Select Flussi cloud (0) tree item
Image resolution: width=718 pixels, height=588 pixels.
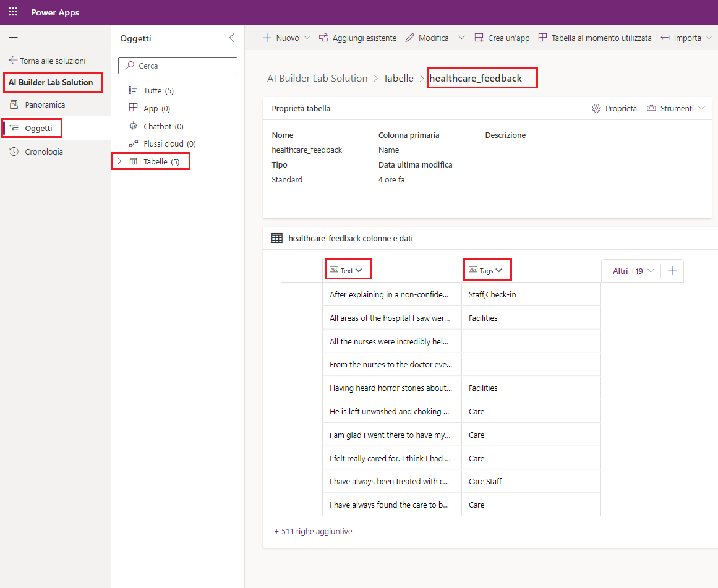click(169, 144)
